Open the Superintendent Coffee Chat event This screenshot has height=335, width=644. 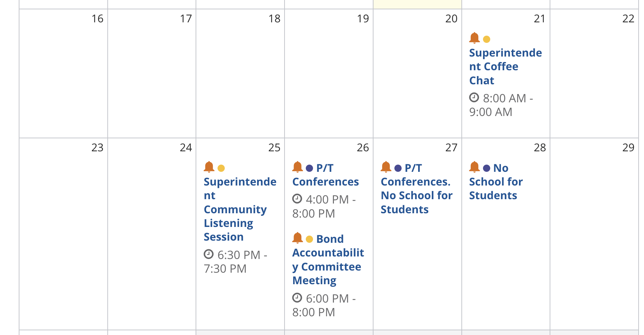[505, 66]
